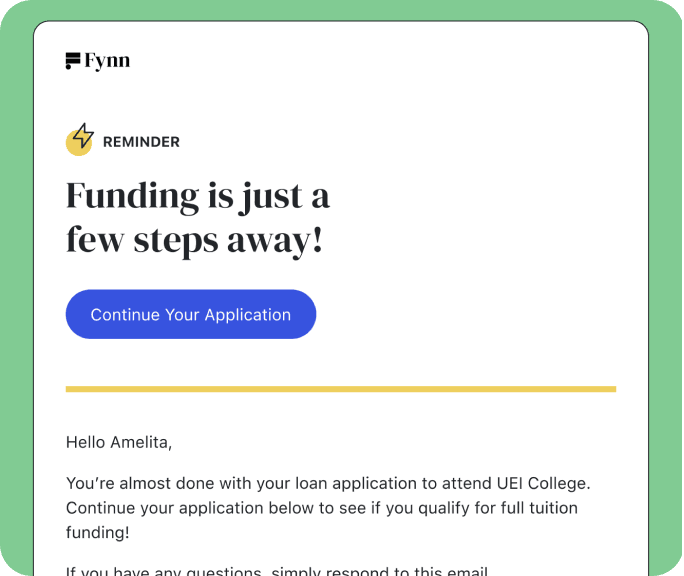
Task: Click the "few steps away!" headline line
Action: coord(194,240)
